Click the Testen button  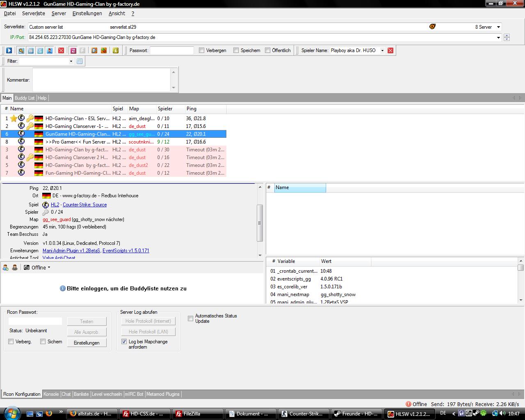click(87, 321)
